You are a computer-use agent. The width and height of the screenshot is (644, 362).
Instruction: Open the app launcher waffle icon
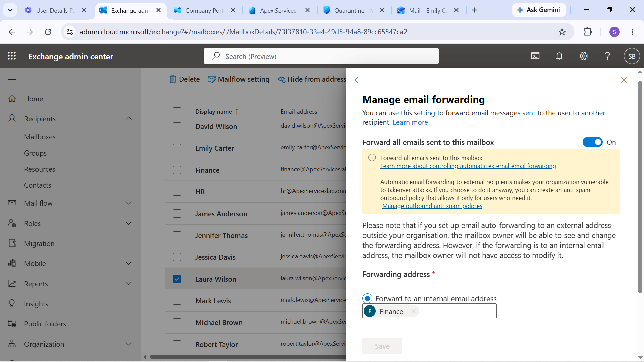click(12, 56)
